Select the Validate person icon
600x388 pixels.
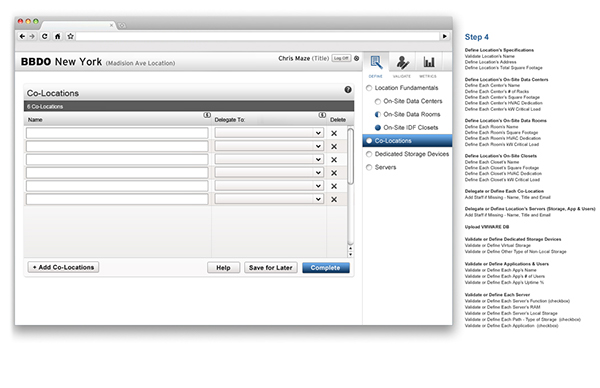(x=402, y=62)
